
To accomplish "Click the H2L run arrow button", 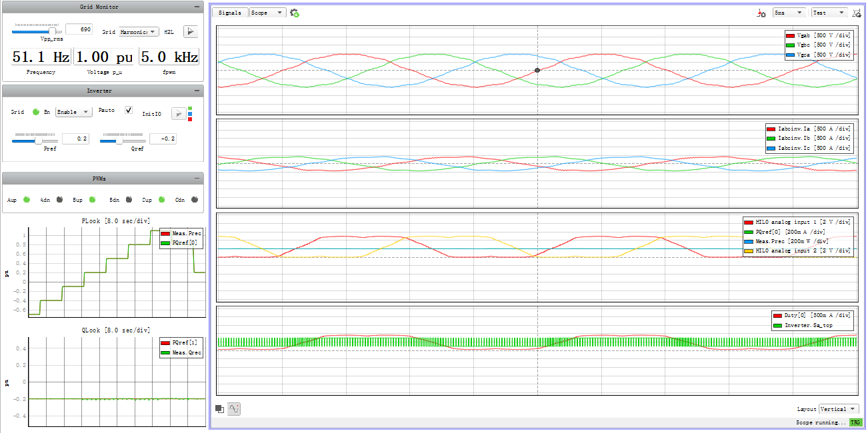I will pyautogui.click(x=191, y=31).
